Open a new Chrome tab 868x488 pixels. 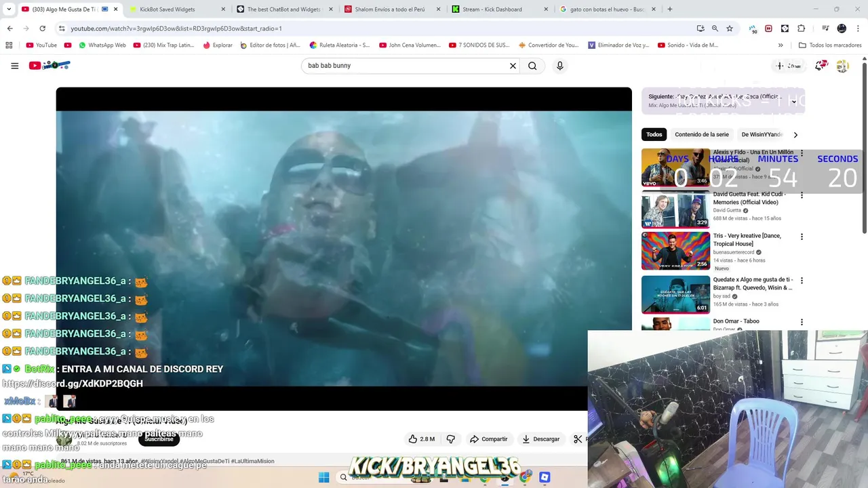click(670, 9)
